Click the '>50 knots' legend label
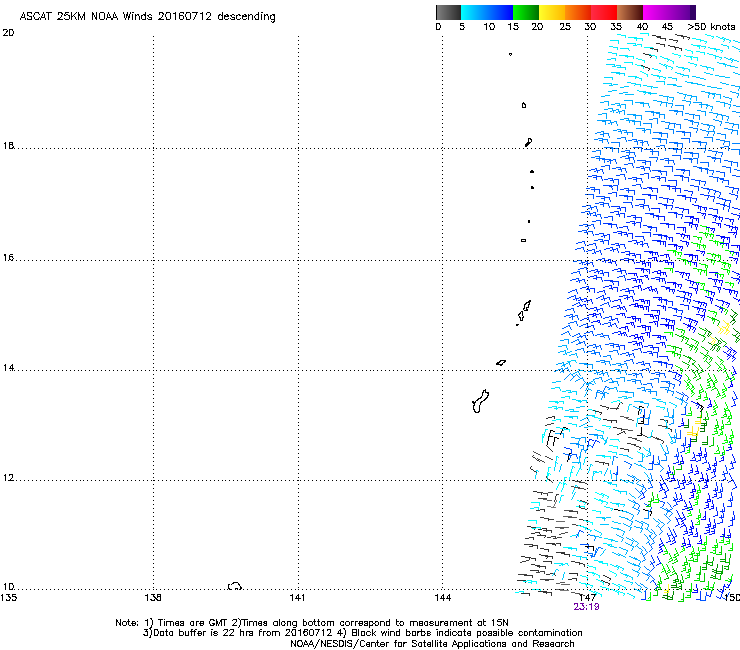 711,26
